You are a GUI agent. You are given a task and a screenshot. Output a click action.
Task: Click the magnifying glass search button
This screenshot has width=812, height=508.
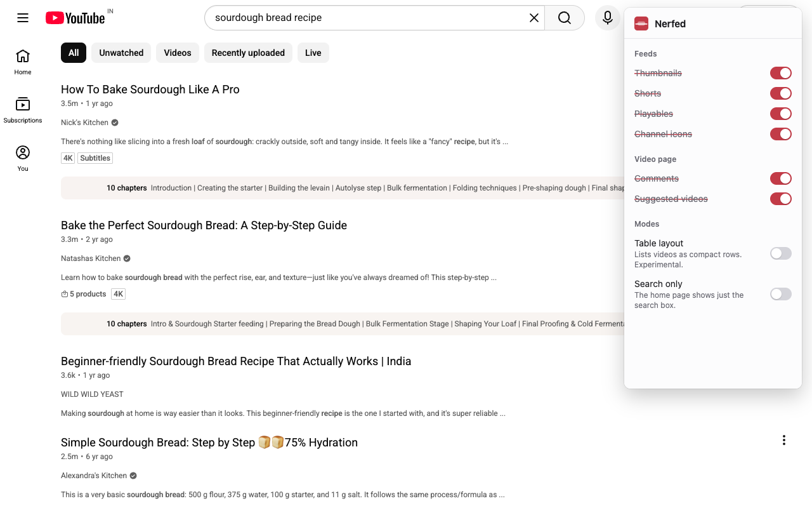pyautogui.click(x=565, y=18)
